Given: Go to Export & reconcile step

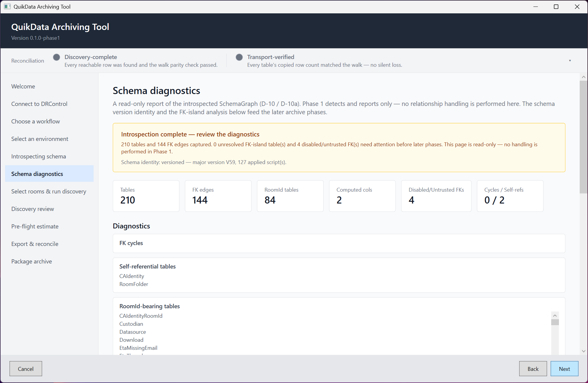Looking at the screenshot, I should pyautogui.click(x=49, y=244).
